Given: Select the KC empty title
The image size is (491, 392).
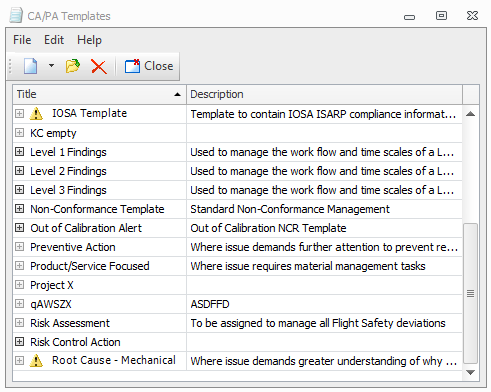Looking at the screenshot, I should coord(53,133).
